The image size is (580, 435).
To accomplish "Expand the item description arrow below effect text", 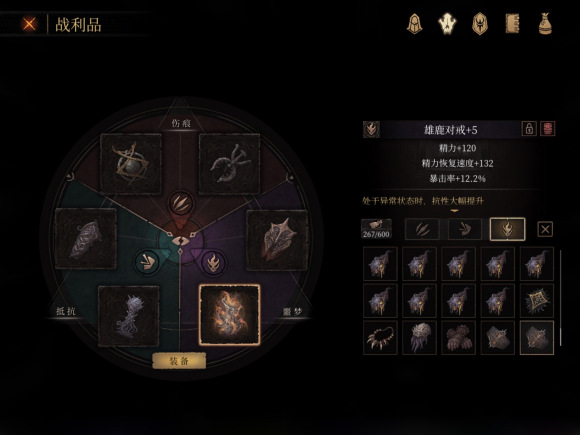I will [x=455, y=211].
